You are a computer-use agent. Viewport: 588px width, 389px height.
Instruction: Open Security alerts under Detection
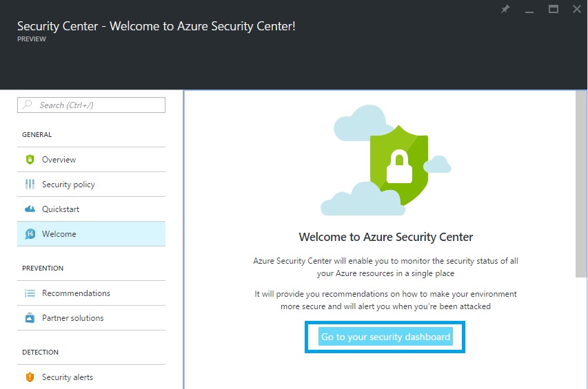[x=67, y=377]
